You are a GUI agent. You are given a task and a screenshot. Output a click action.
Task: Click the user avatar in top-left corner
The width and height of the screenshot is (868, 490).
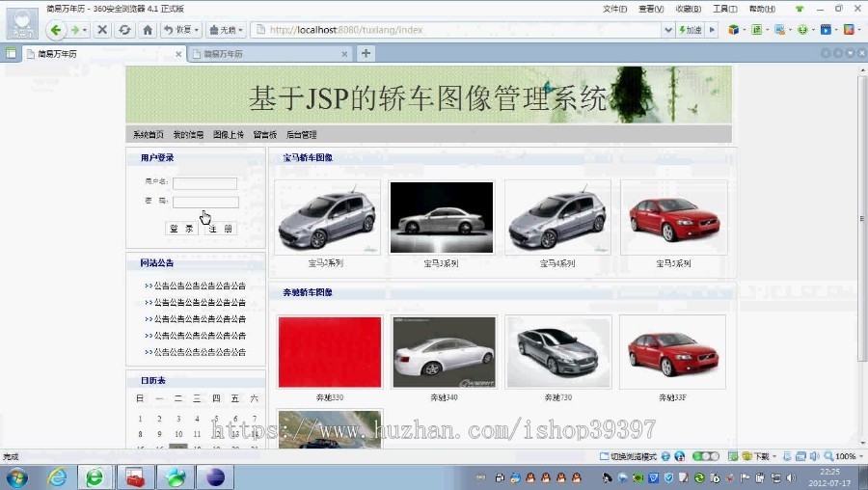[22, 23]
